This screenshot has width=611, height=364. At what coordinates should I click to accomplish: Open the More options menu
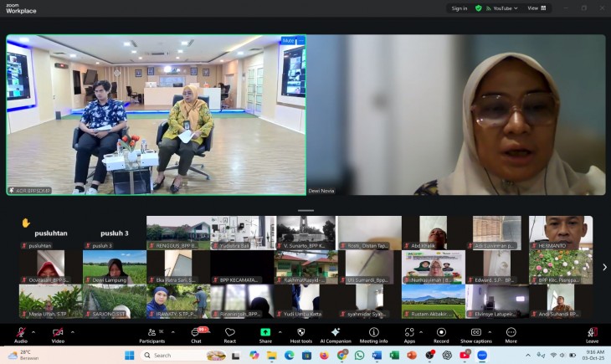tap(511, 334)
